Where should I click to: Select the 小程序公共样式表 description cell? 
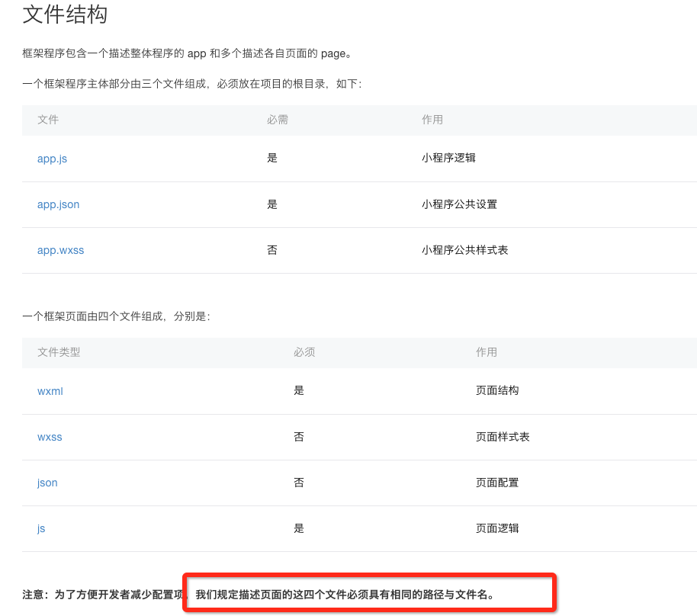464,250
